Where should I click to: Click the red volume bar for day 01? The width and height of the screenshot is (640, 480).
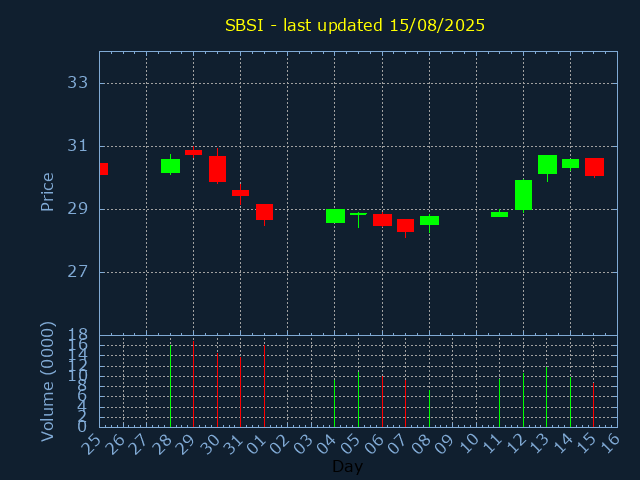[264, 386]
